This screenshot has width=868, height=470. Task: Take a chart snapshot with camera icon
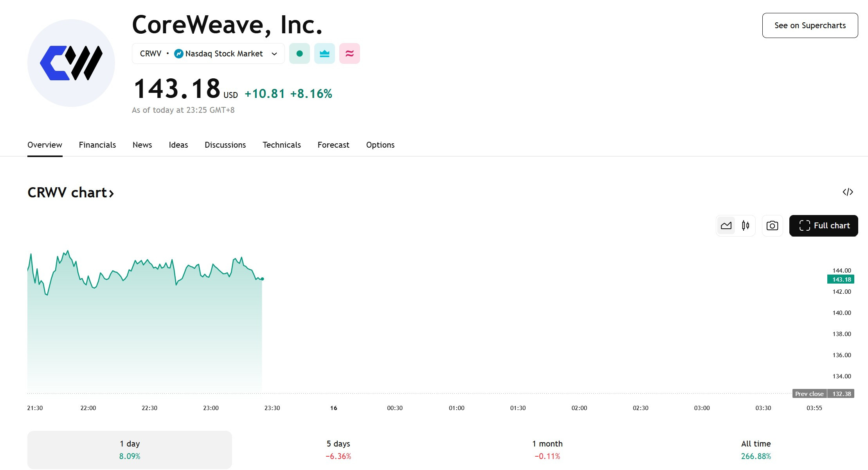772,226
